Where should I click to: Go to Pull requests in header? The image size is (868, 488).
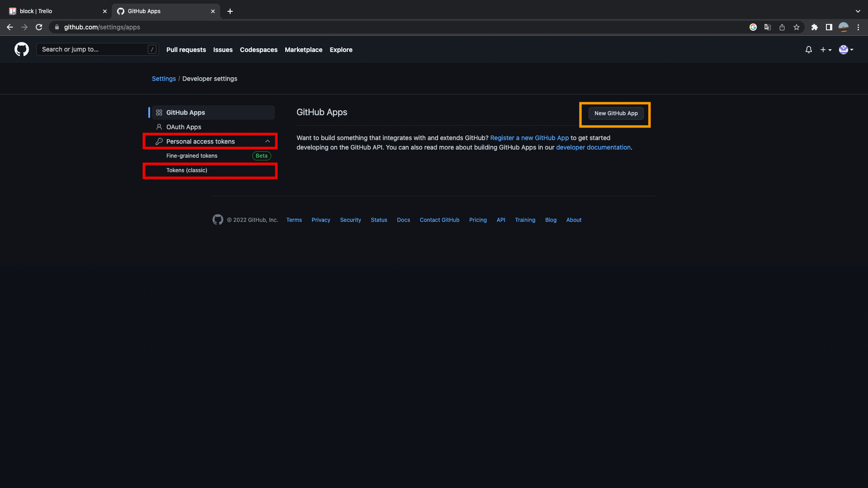tap(186, 50)
